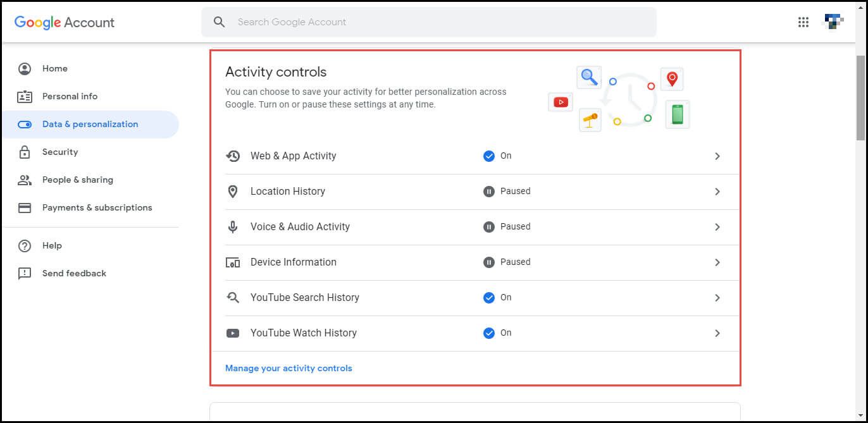868x423 pixels.
Task: Expand YouTube Search History with its chevron
Action: (717, 297)
